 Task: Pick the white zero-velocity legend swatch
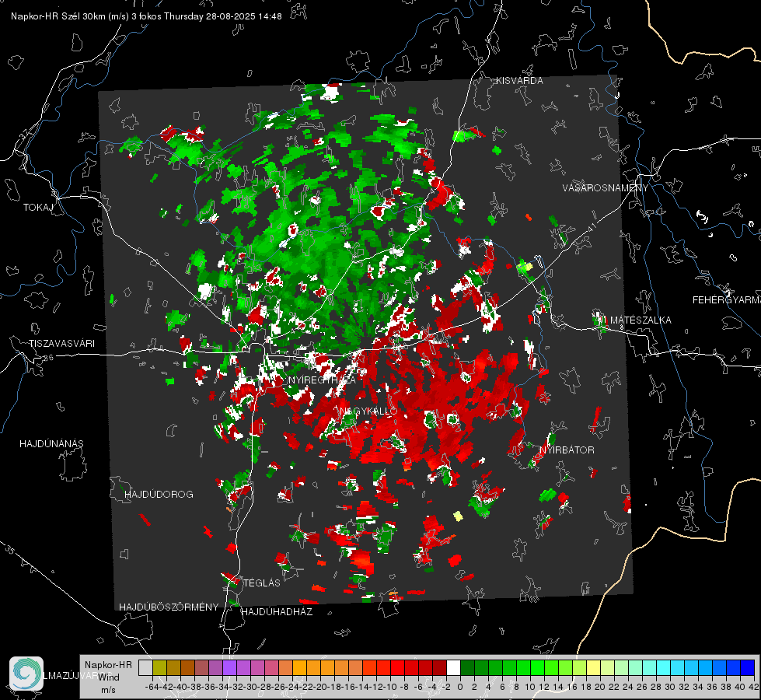[453, 667]
